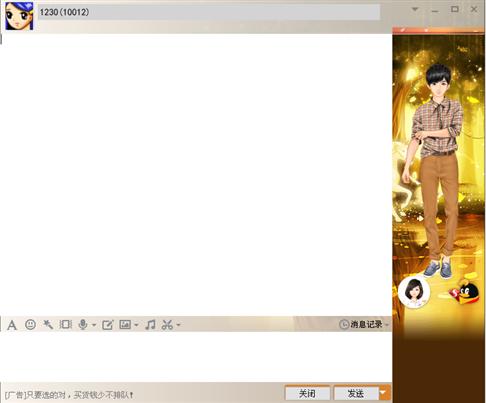Viewport: 486px width, 403px height.
Task: Minimize the chat window
Action: pos(435,10)
